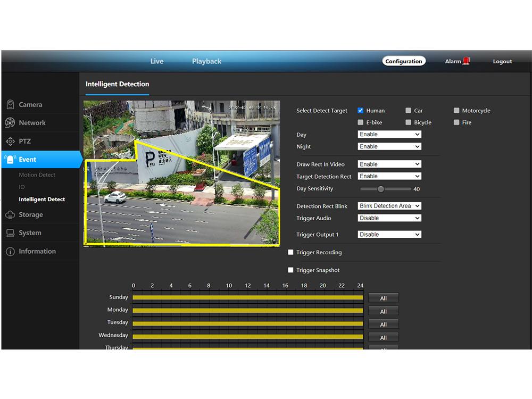532x399 pixels.
Task: Tick the Bicycle checkbox
Action: tap(408, 122)
